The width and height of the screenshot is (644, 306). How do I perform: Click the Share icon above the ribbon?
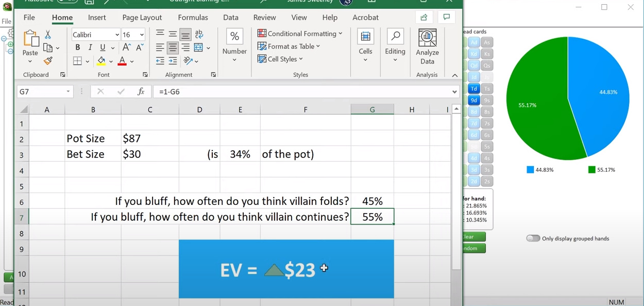424,18
